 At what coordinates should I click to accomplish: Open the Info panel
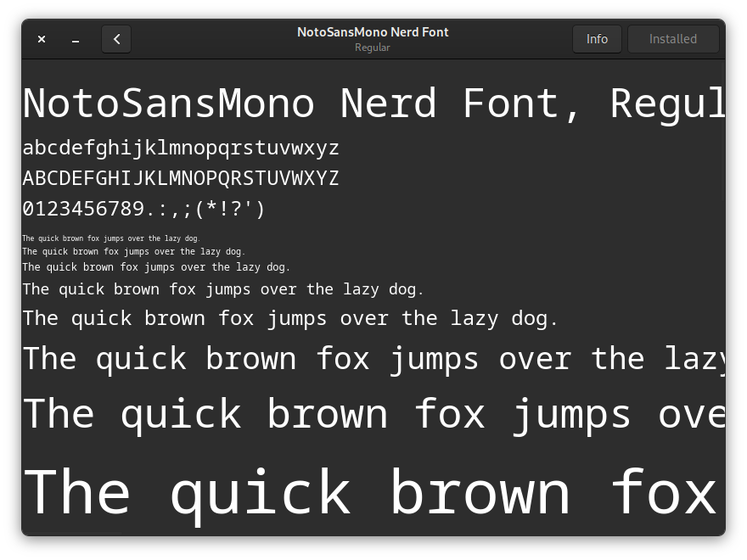pyautogui.click(x=597, y=39)
